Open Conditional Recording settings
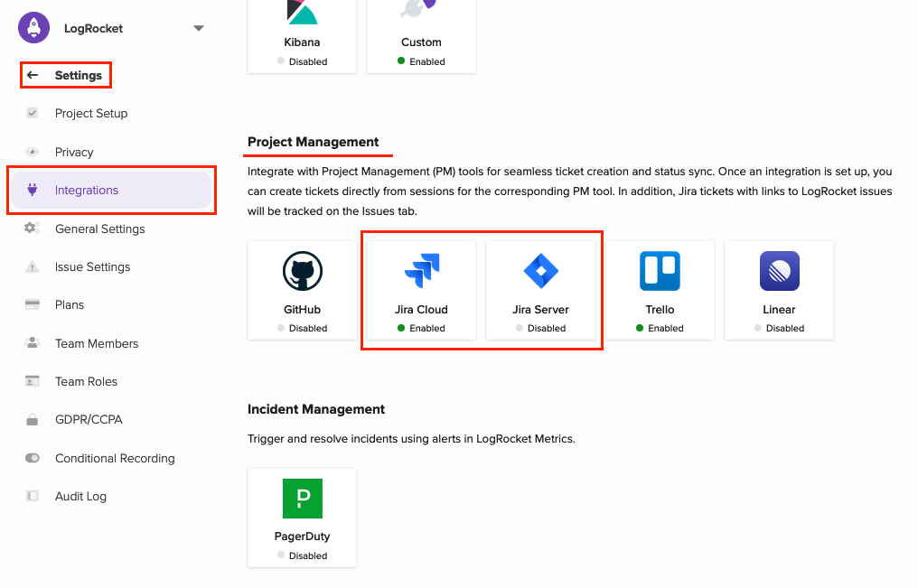Image resolution: width=918 pixels, height=588 pixels. (x=115, y=458)
